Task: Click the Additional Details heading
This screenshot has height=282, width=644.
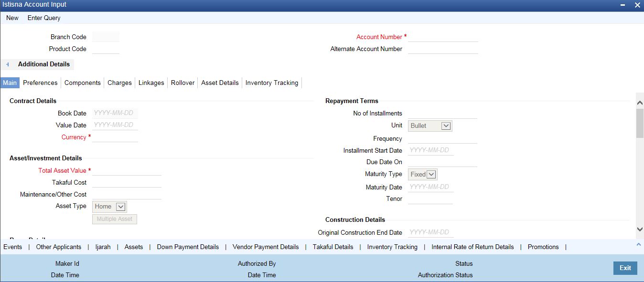Action: click(x=44, y=64)
